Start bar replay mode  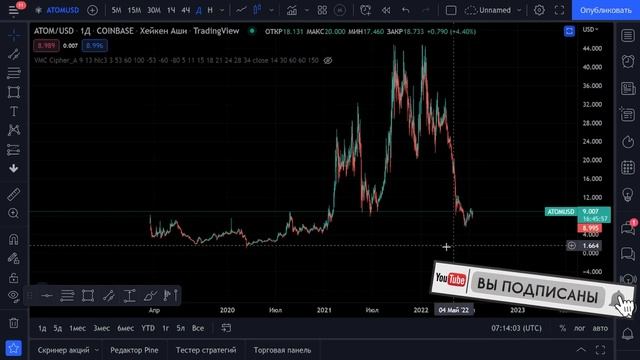386,10
